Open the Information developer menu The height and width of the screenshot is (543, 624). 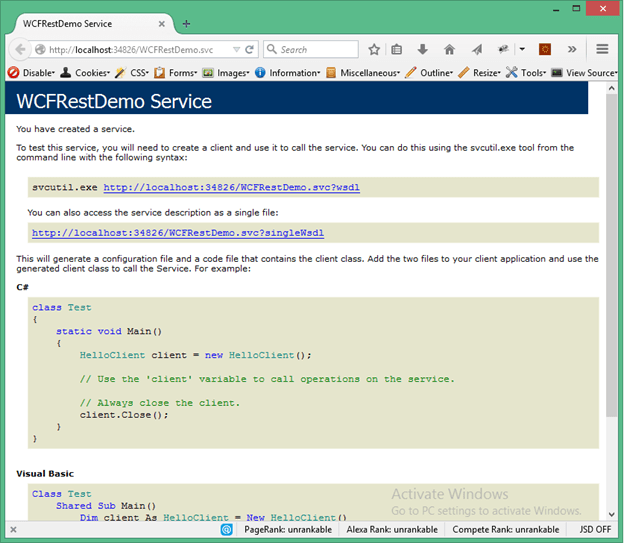287,73
